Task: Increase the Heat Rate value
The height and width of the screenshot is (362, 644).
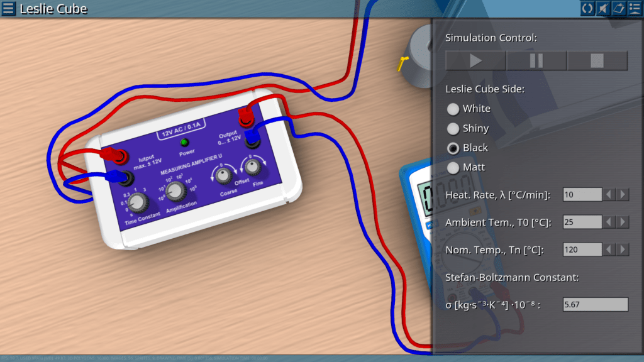Action: click(623, 195)
